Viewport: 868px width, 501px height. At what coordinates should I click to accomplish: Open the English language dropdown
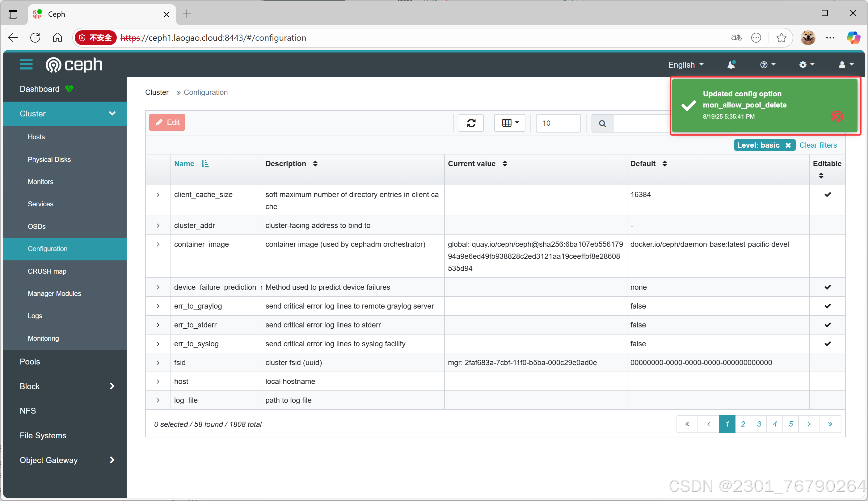685,65
